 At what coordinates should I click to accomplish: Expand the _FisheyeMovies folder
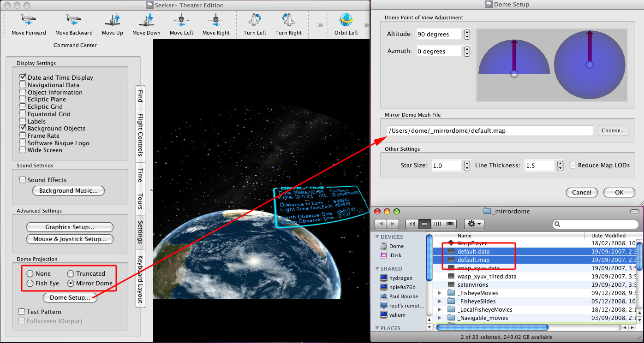tap(439, 293)
